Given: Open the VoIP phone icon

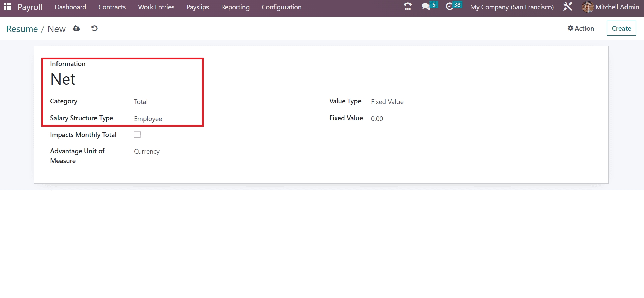Looking at the screenshot, I should tap(408, 7).
